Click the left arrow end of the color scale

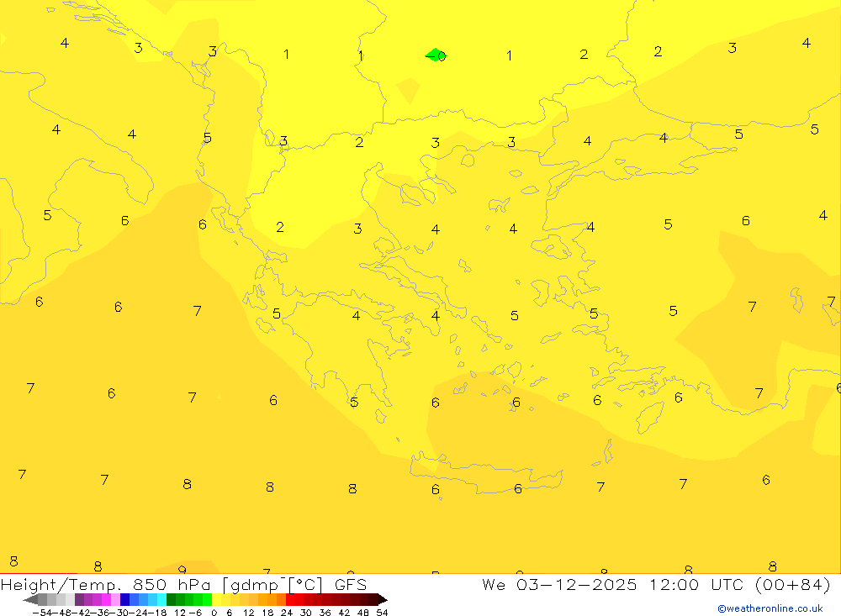point(30,599)
